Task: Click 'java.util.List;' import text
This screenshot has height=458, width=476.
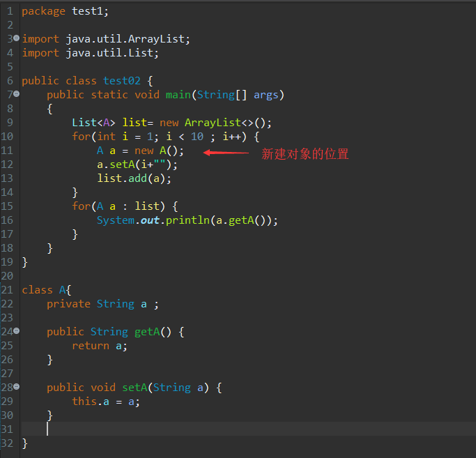Action: (x=112, y=53)
